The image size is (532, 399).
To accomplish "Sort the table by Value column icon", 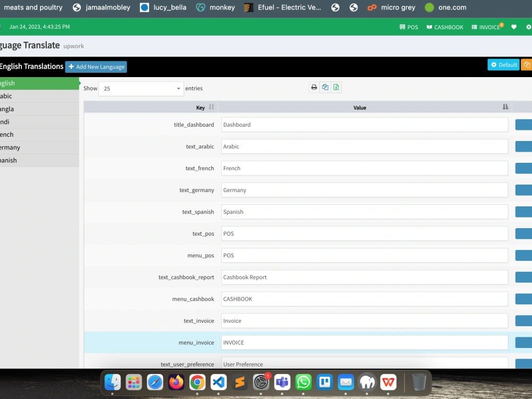I will coord(505,107).
